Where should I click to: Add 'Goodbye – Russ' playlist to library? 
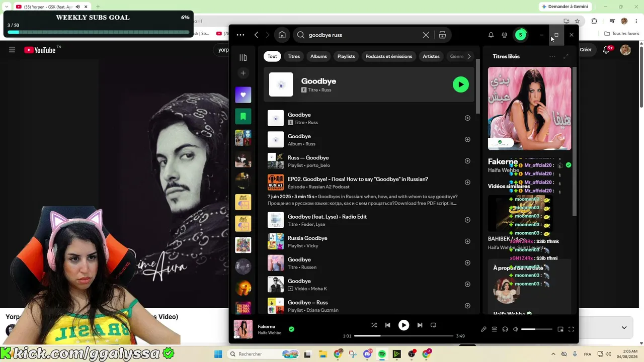467,306
